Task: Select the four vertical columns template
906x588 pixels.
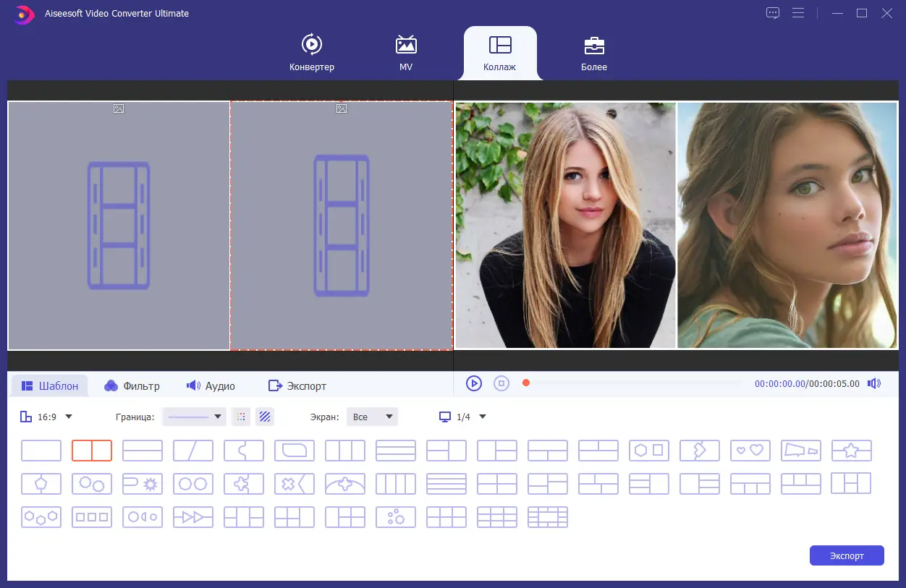Action: pyautogui.click(x=396, y=484)
